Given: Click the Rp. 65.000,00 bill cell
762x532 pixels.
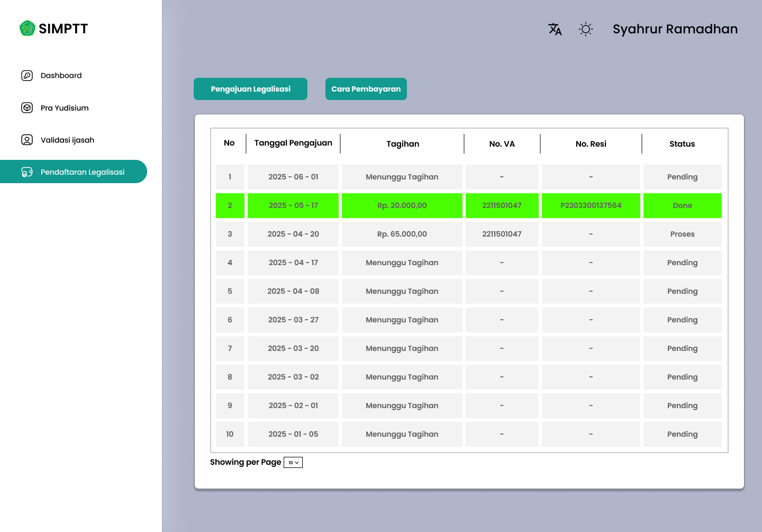Looking at the screenshot, I should [x=402, y=234].
